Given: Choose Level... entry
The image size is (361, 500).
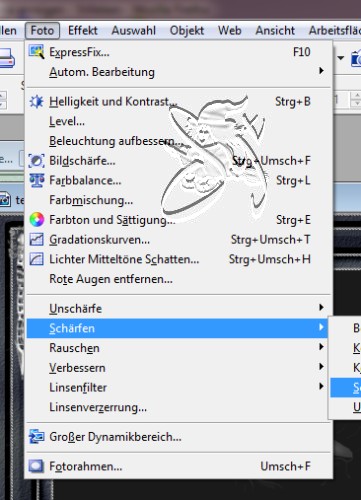Looking at the screenshot, I should click(x=180, y=121).
